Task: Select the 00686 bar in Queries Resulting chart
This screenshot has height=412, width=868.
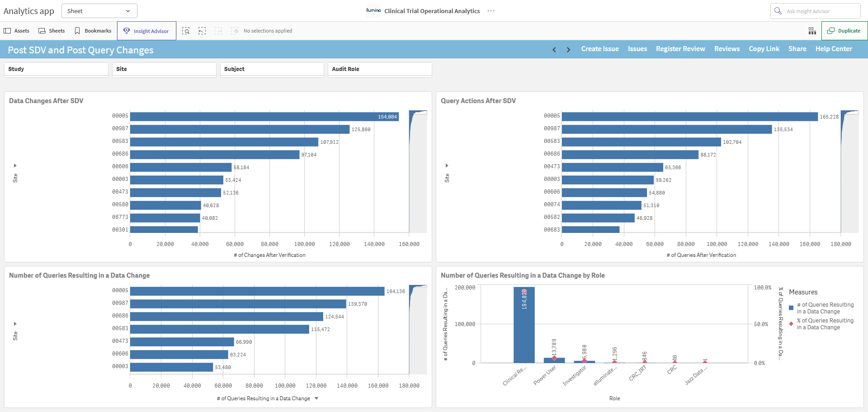Action: [x=226, y=317]
